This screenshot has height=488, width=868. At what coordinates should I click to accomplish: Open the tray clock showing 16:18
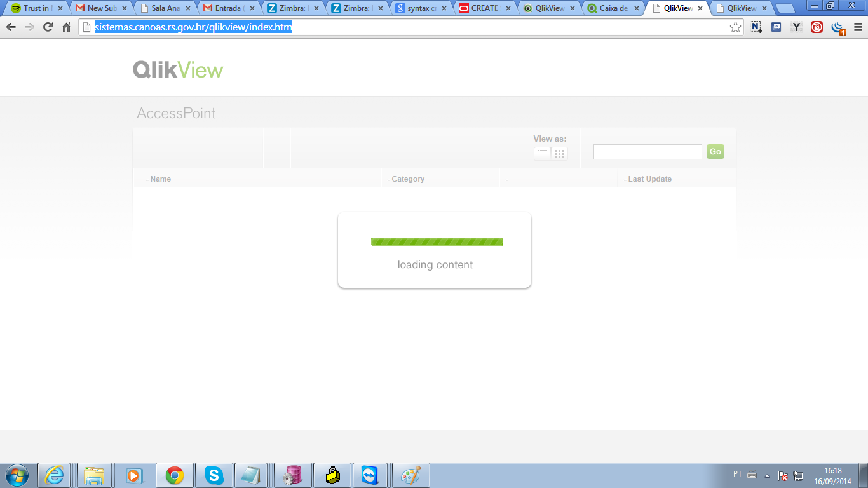click(832, 476)
